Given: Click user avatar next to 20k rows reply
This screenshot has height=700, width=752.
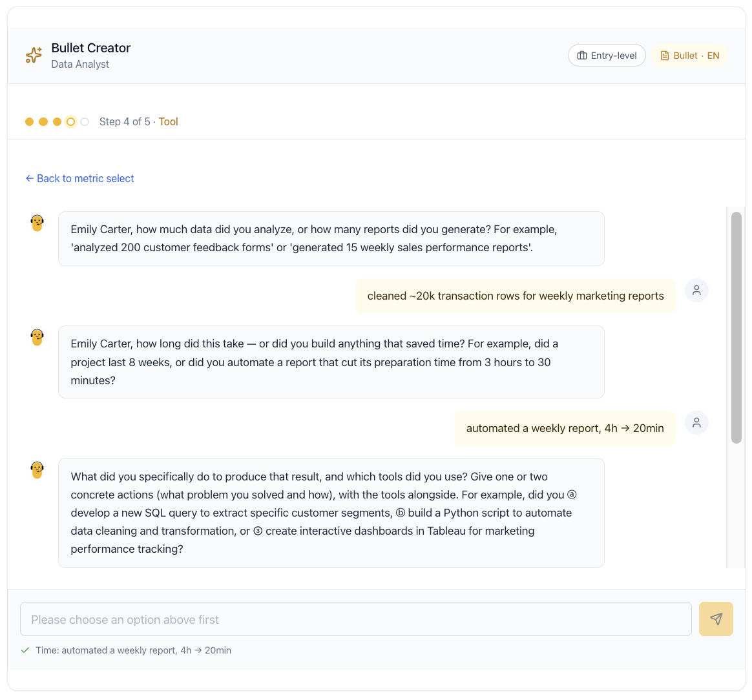Looking at the screenshot, I should (696, 291).
